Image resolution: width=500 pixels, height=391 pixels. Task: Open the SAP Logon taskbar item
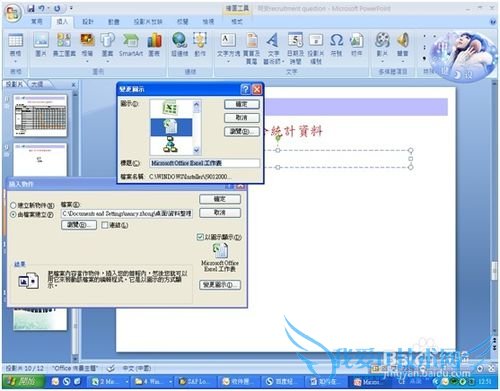click(196, 381)
